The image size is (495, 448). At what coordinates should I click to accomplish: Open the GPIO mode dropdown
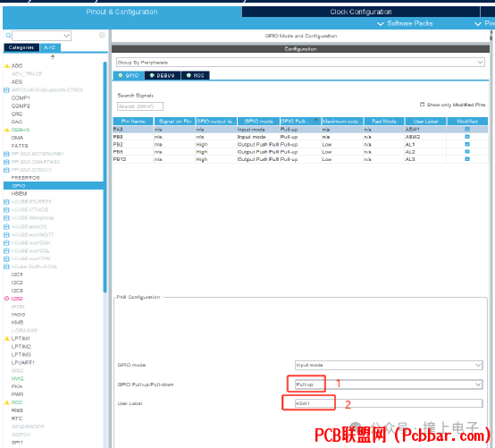[x=389, y=365]
